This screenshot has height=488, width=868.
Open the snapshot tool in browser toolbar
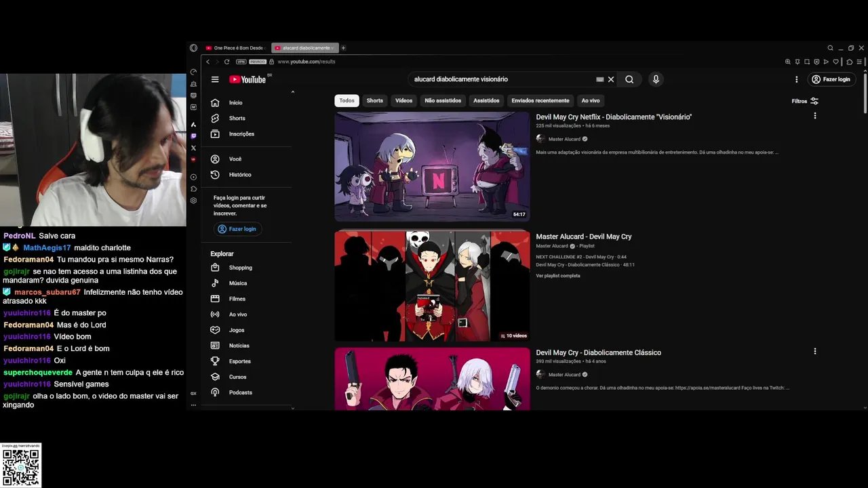click(x=808, y=62)
